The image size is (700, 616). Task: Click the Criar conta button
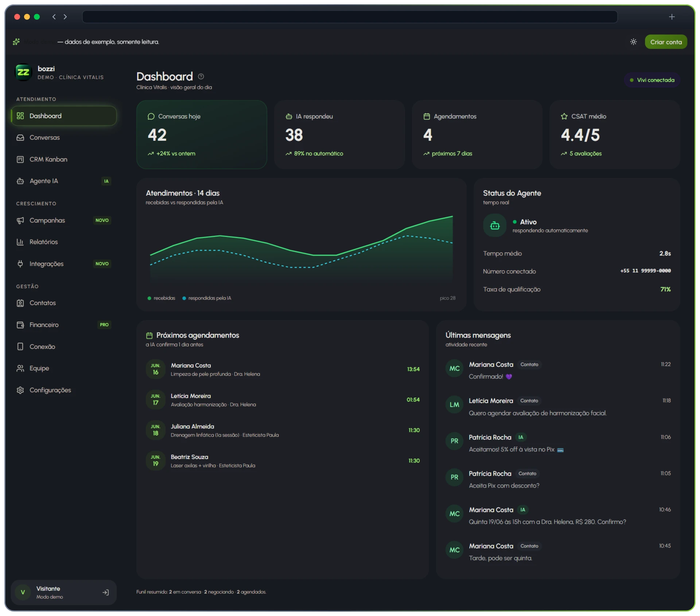coord(666,42)
